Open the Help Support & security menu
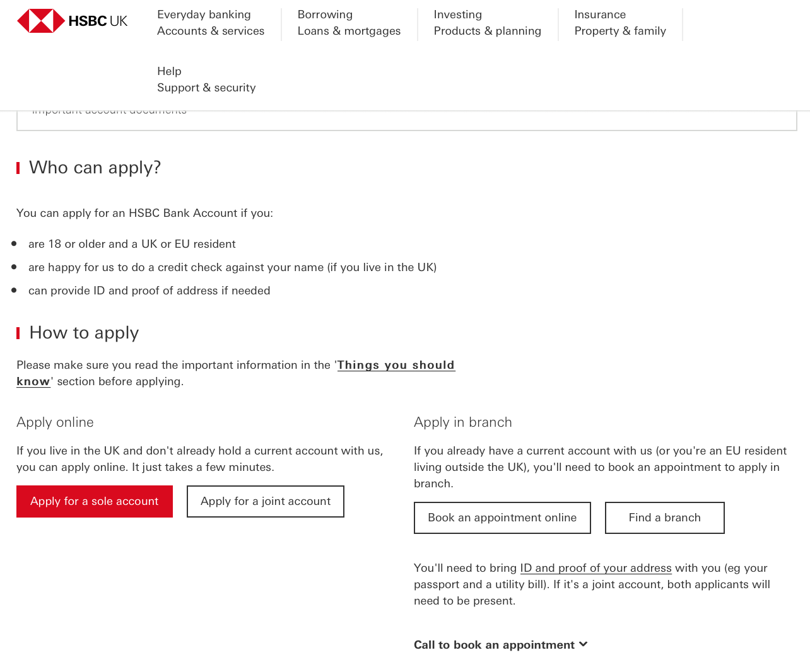This screenshot has height=672, width=810. tap(206, 79)
